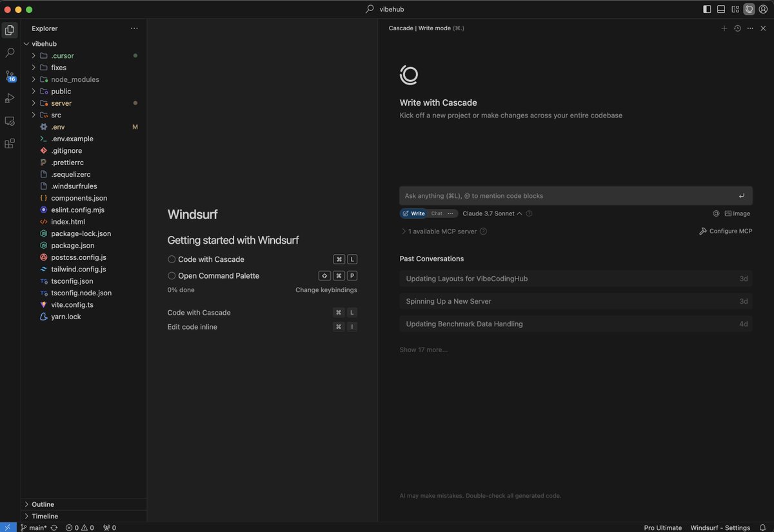Screen dimensions: 774x532
Task: Click the main* branch in status bar
Action: pos(34,527)
